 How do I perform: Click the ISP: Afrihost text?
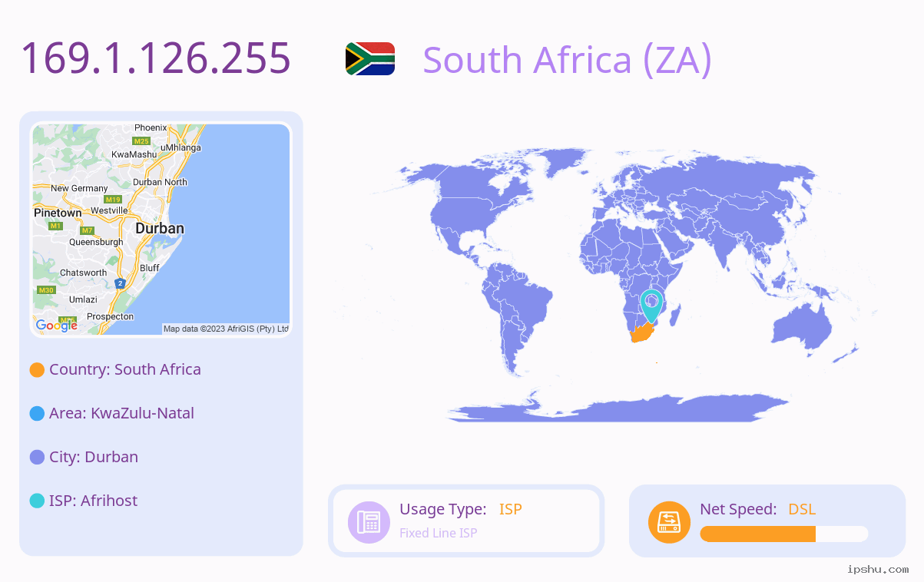(x=93, y=501)
